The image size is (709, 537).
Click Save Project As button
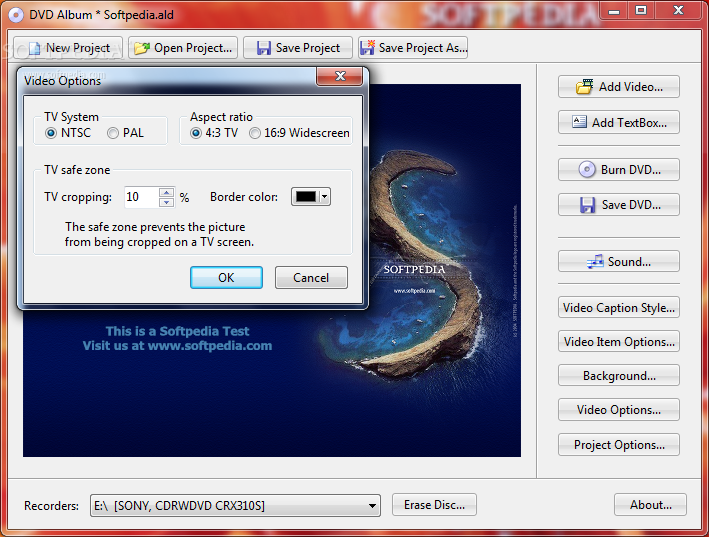click(x=413, y=48)
